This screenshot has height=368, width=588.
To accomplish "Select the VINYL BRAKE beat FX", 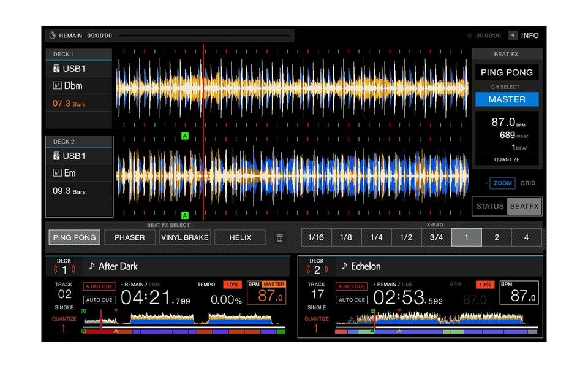I will coord(185,237).
